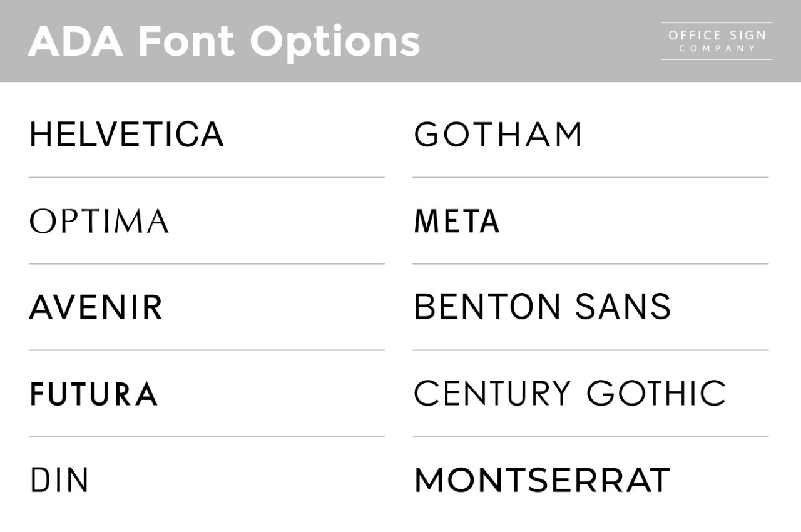
Task: Click the divider line beneath HELVETICA
Action: (207, 178)
